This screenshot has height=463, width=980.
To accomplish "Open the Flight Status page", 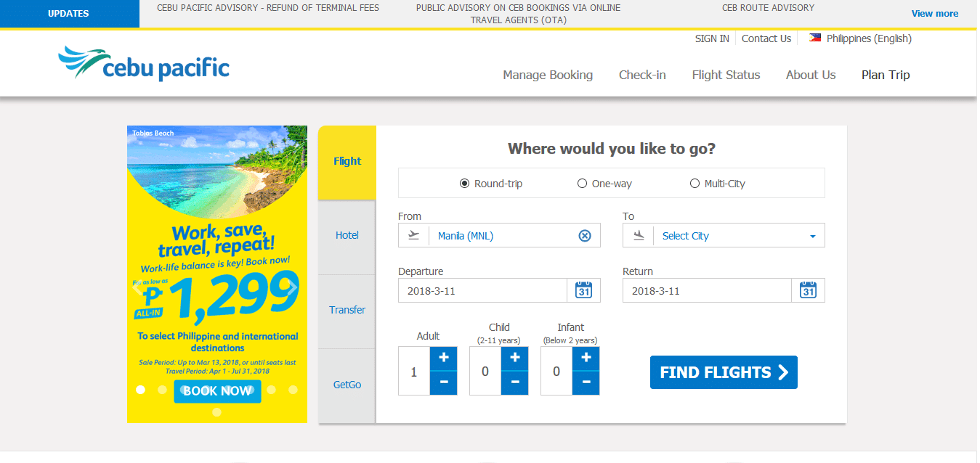I will point(726,75).
